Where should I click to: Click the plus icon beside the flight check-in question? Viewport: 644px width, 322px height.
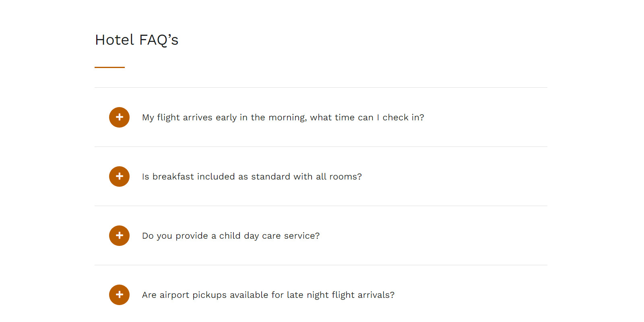click(119, 117)
